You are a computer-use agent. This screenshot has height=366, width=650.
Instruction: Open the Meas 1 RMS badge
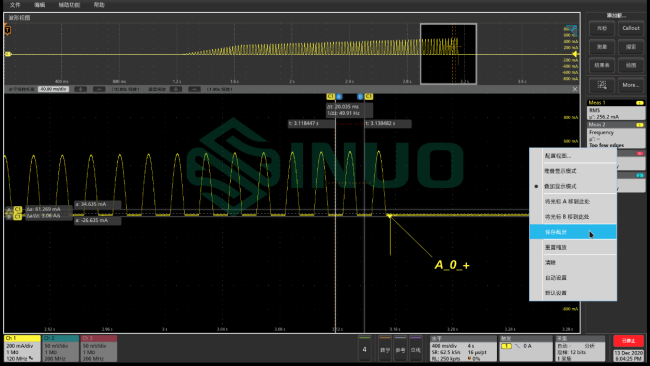(616, 110)
